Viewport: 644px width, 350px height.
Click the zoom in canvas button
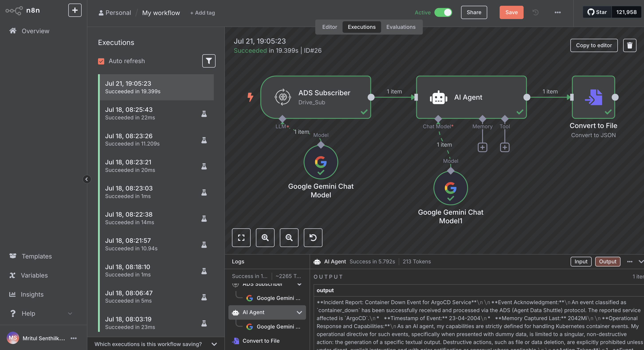pos(265,237)
